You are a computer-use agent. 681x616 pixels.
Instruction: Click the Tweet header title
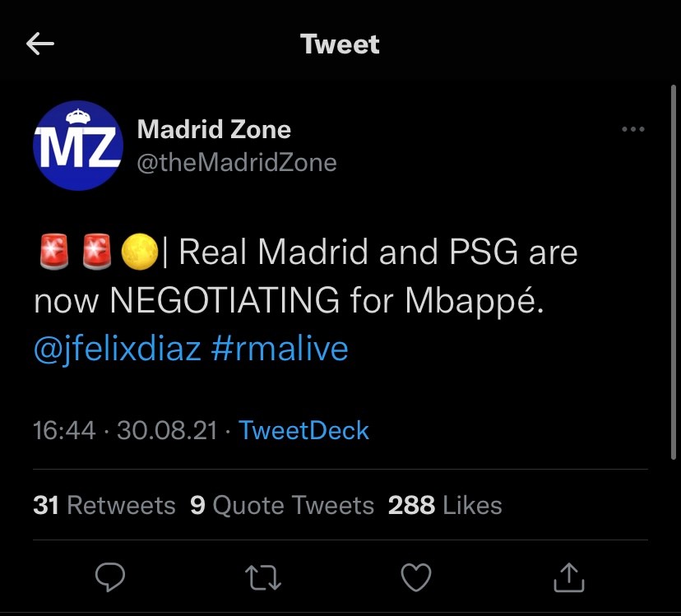[340, 44]
